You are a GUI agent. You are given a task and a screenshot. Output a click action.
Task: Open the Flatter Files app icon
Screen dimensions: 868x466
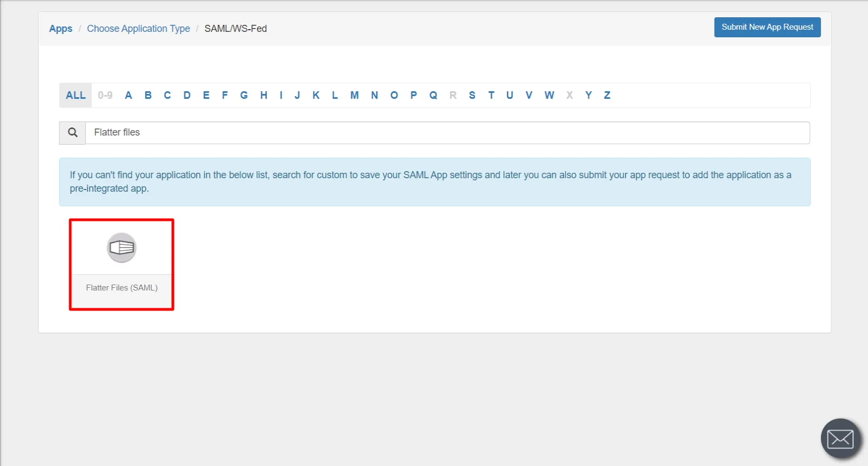point(122,248)
